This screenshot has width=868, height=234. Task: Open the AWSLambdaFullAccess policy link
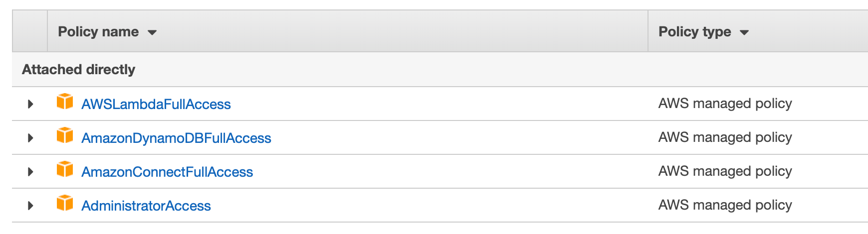coord(156,104)
